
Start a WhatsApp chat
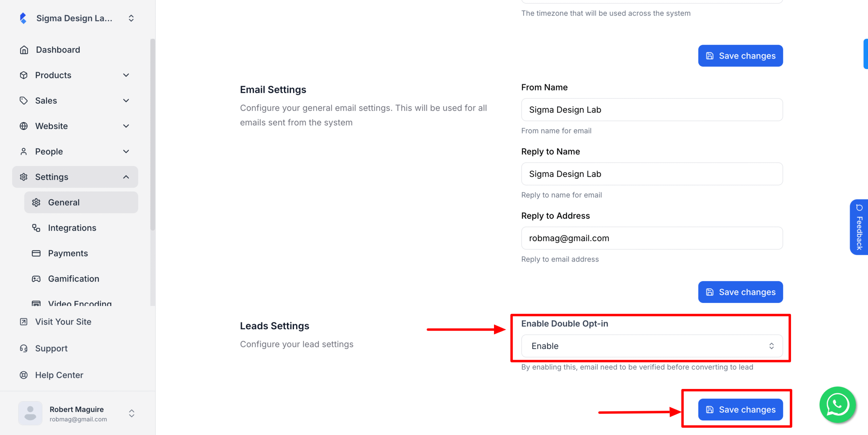[x=837, y=405]
